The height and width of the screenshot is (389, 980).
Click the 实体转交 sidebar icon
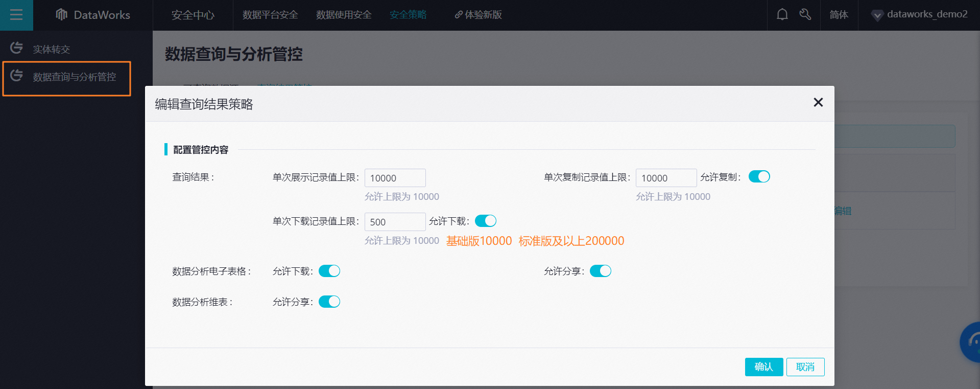point(16,48)
